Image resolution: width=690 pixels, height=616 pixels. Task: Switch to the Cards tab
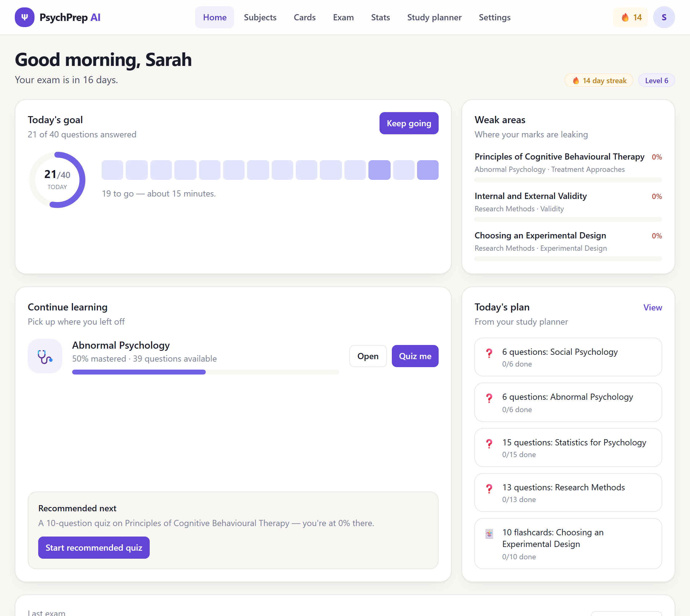[304, 17]
